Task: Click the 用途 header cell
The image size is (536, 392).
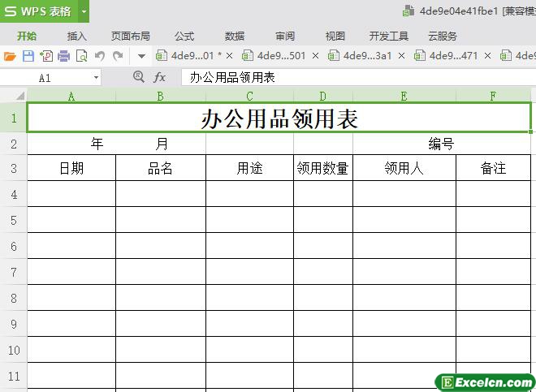Action: [249, 168]
